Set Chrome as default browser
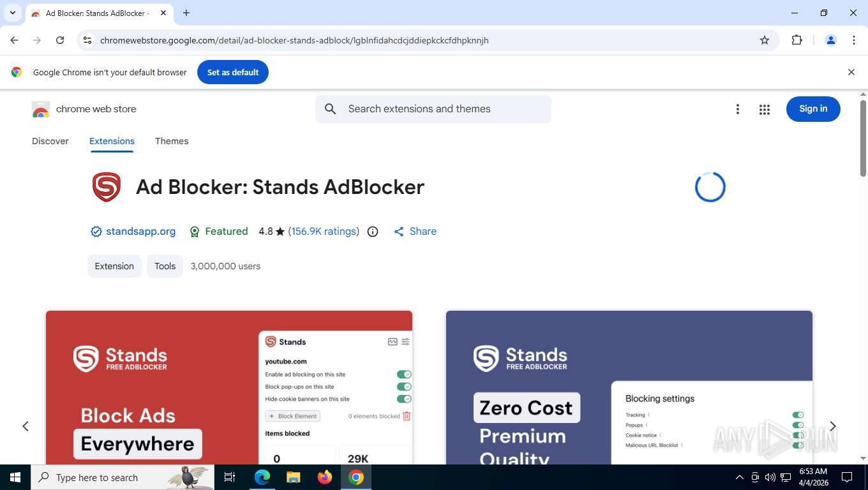This screenshot has width=868, height=490. [x=233, y=72]
